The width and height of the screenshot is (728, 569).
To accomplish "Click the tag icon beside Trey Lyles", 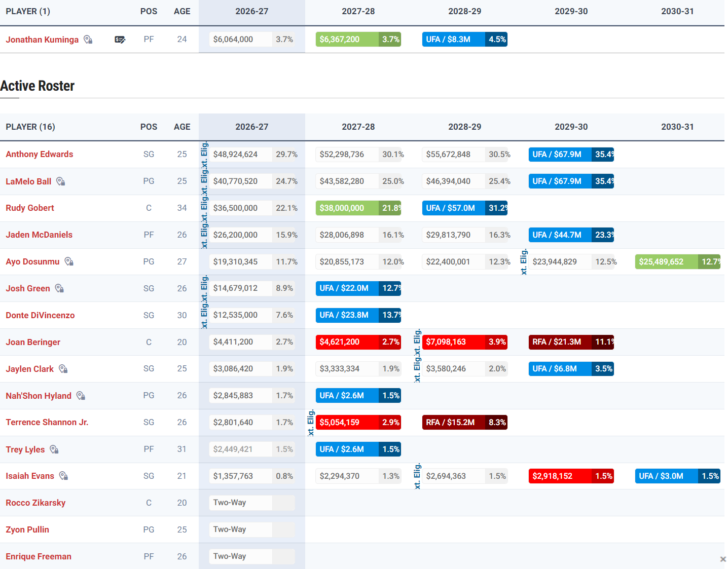I will 54,449.
